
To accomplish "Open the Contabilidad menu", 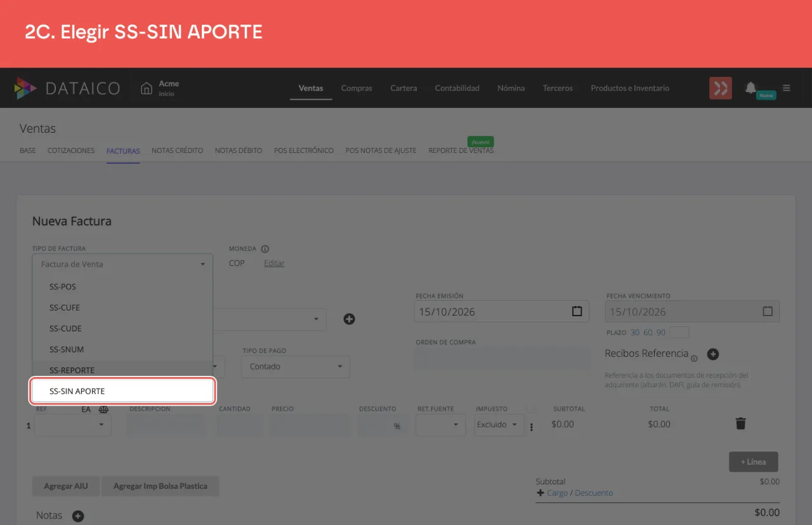I will coord(457,88).
